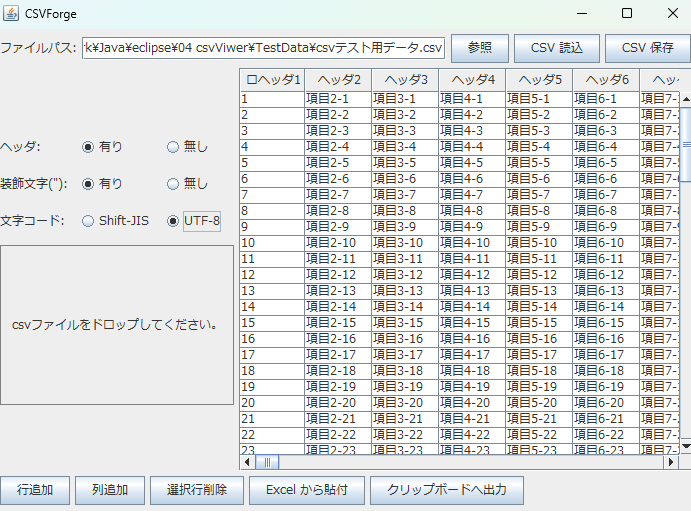Select 装飾文字 有り radio button

pos(88,184)
